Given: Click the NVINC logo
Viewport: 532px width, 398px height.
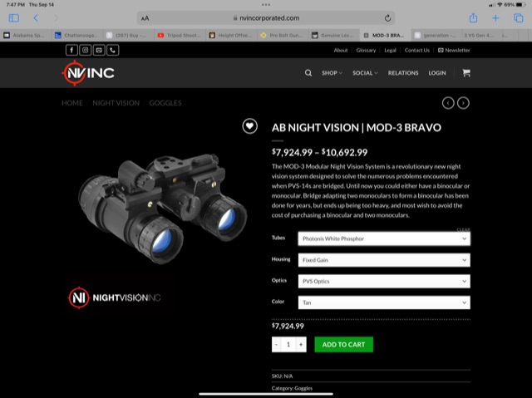Looking at the screenshot, I should click(88, 73).
